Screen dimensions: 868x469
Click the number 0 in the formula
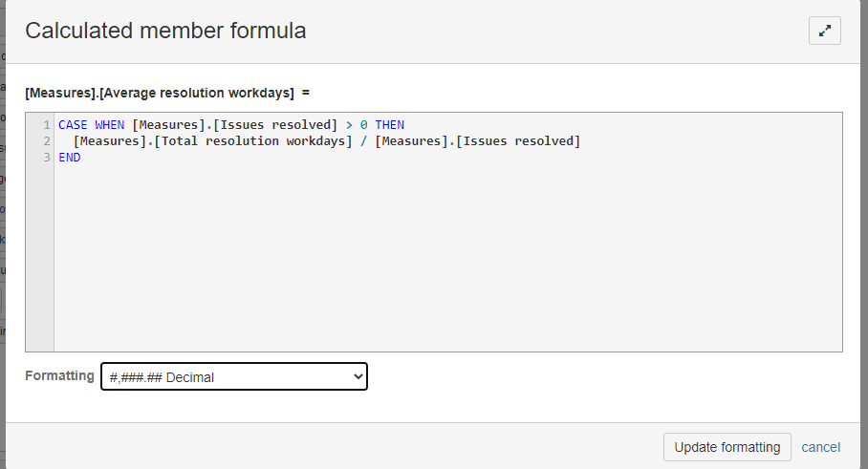click(363, 125)
